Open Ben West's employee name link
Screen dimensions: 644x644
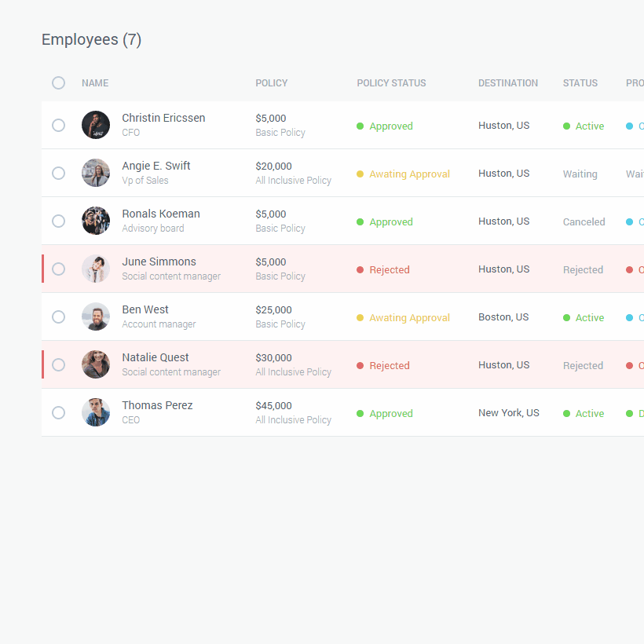click(x=145, y=309)
